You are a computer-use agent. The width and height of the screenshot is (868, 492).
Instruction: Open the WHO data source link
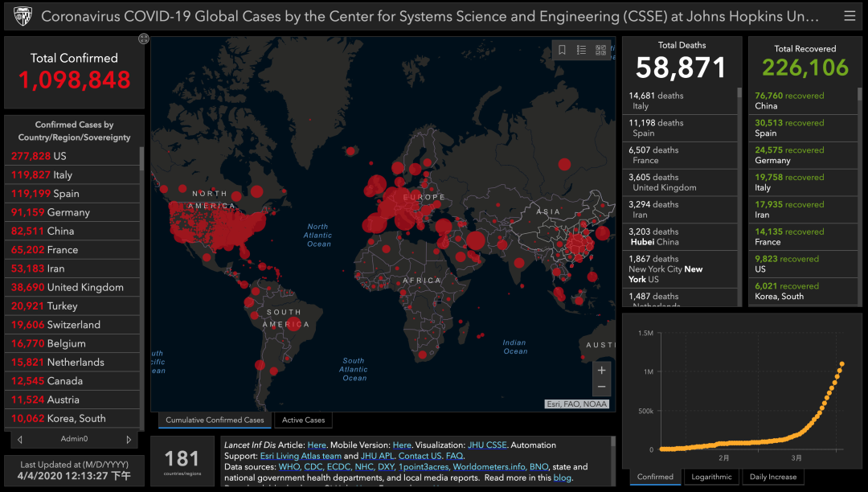289,467
